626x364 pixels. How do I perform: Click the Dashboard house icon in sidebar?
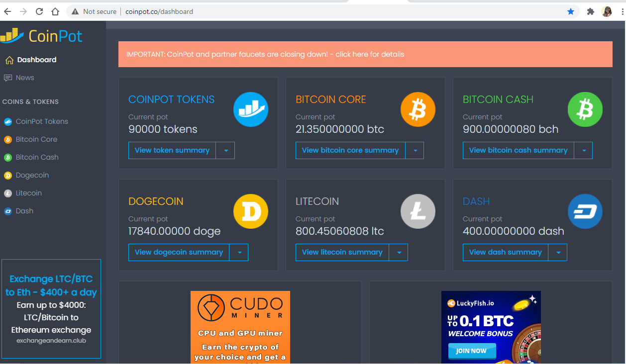[x=9, y=60]
